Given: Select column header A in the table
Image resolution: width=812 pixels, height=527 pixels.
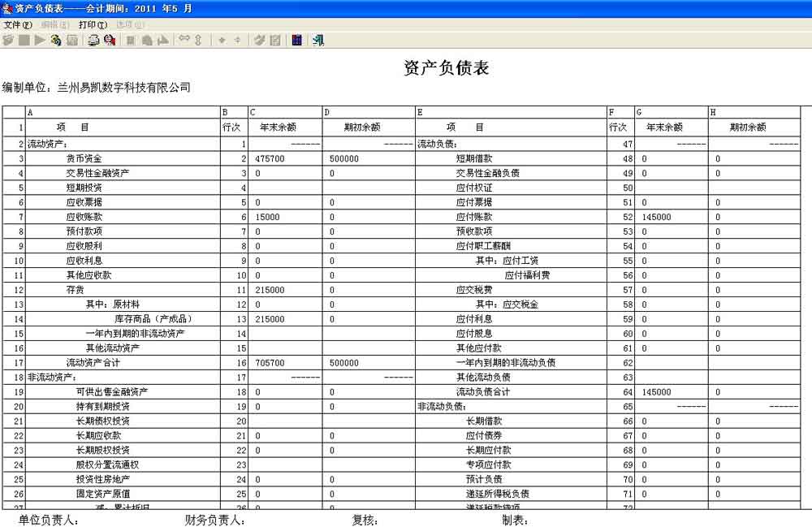Looking at the screenshot, I should [123, 113].
